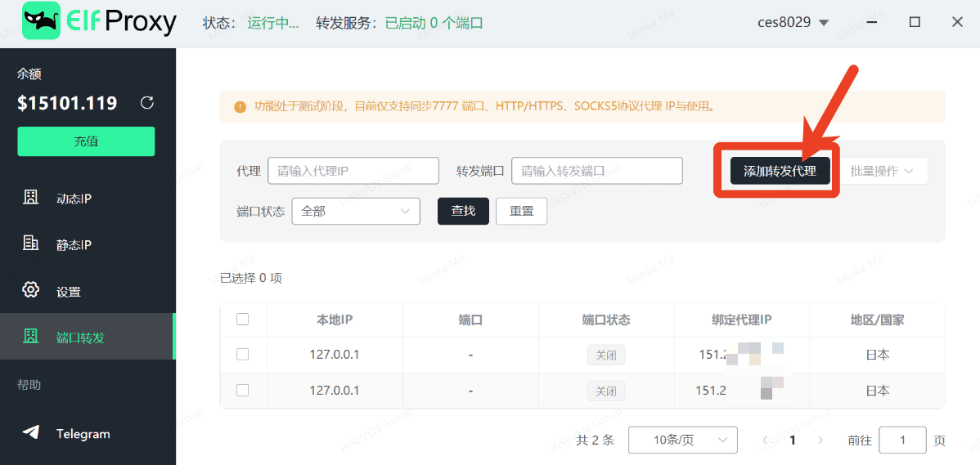Select the 设置 menu item

click(x=69, y=292)
